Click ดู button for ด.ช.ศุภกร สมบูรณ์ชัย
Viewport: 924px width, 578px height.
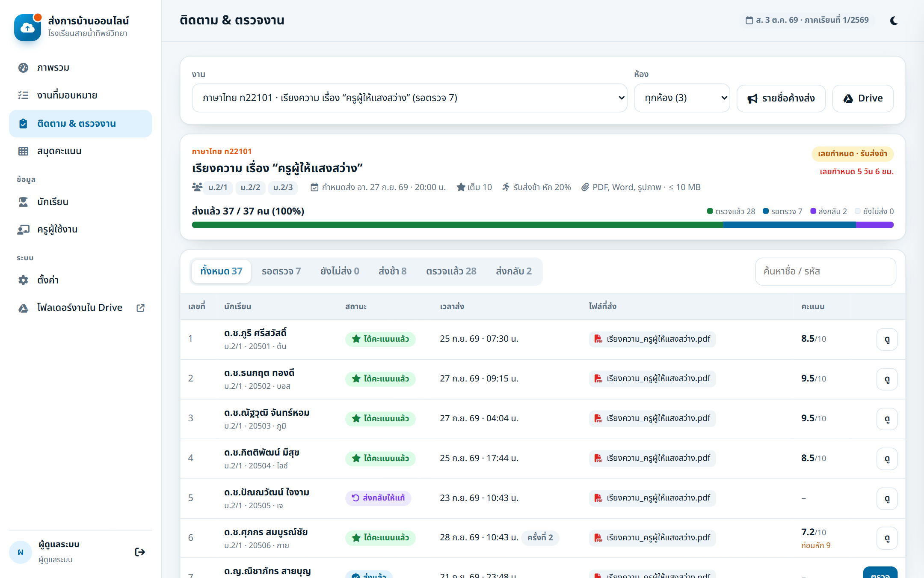click(887, 538)
